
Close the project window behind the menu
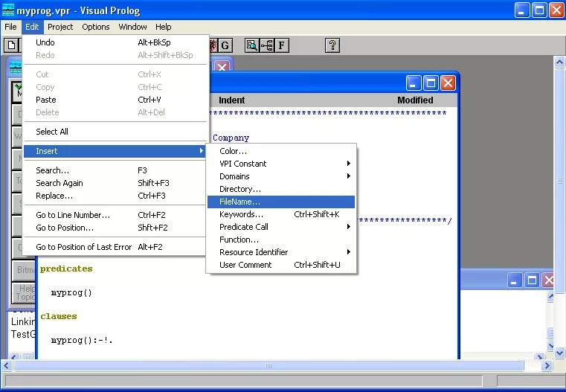click(x=222, y=67)
